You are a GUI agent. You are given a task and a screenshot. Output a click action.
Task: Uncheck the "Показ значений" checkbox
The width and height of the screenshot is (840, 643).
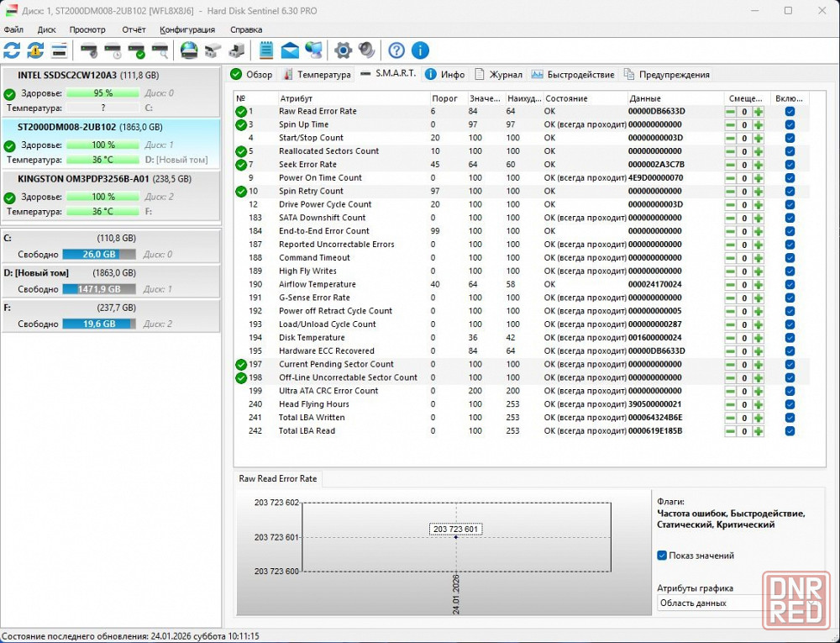click(x=662, y=556)
